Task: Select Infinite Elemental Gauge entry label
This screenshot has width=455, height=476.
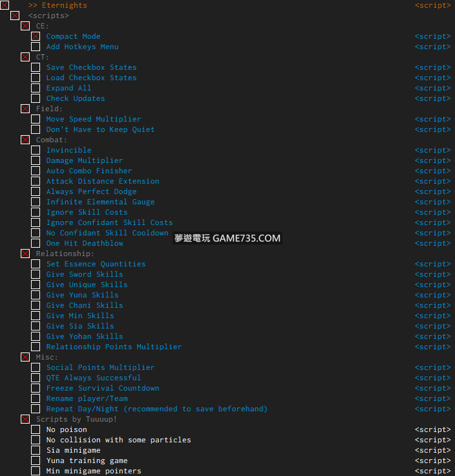Action: (x=100, y=202)
